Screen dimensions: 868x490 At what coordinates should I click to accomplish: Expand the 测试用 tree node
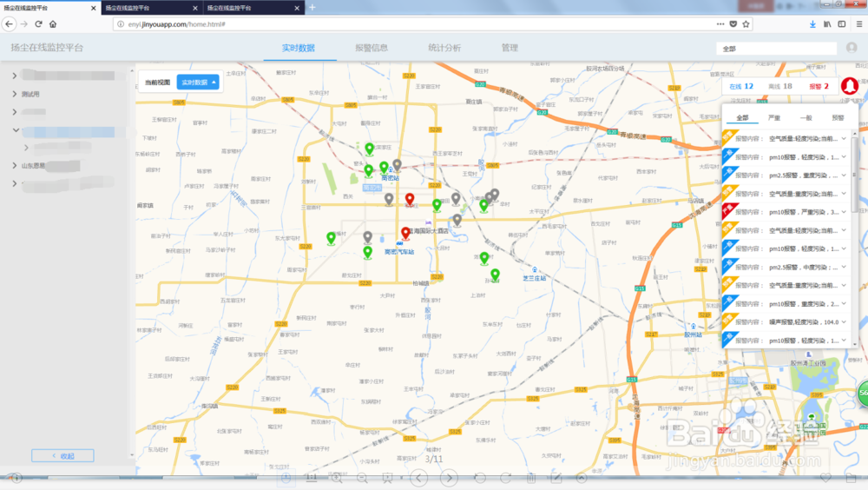(15, 94)
